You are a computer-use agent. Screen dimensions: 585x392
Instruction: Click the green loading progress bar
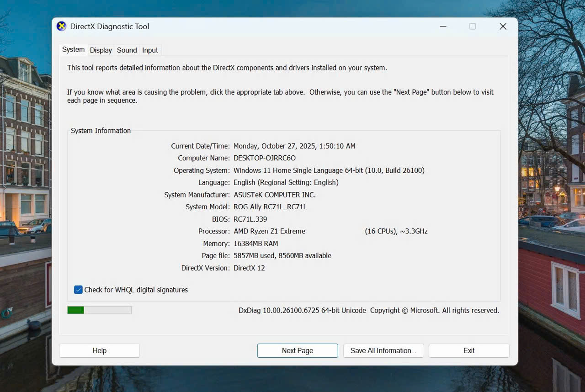click(x=99, y=310)
